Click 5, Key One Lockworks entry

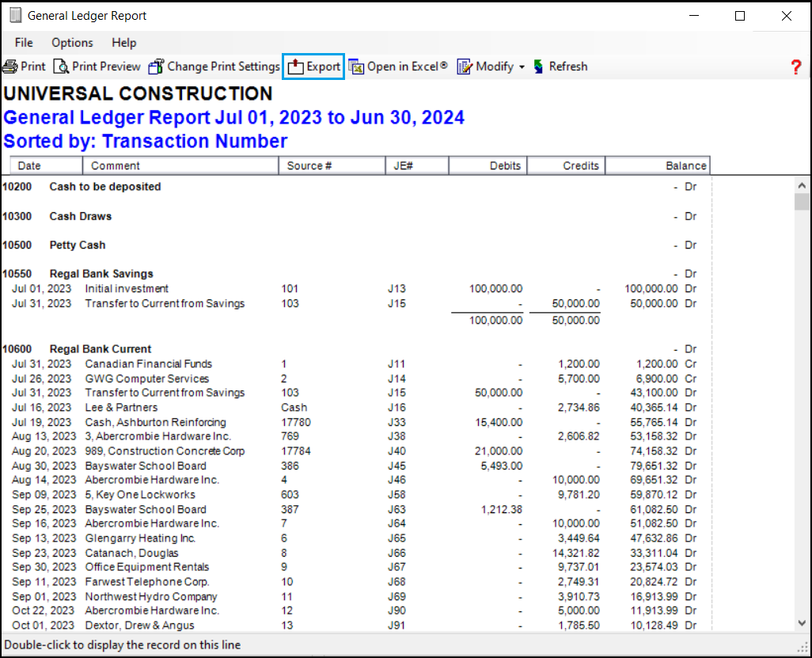(140, 494)
